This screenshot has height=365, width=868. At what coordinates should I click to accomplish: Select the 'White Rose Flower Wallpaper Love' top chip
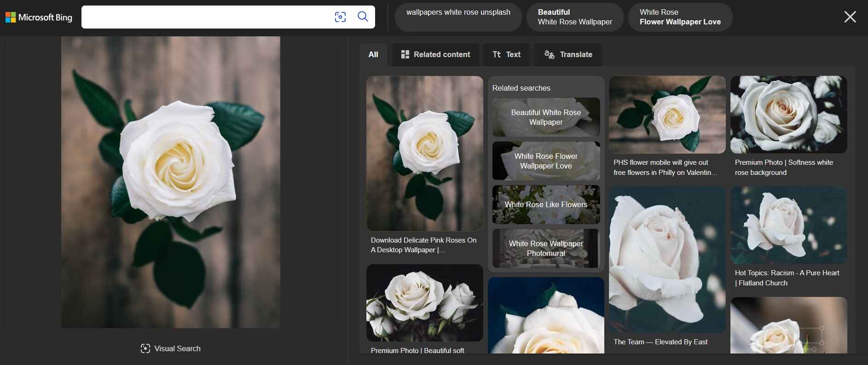click(x=680, y=17)
